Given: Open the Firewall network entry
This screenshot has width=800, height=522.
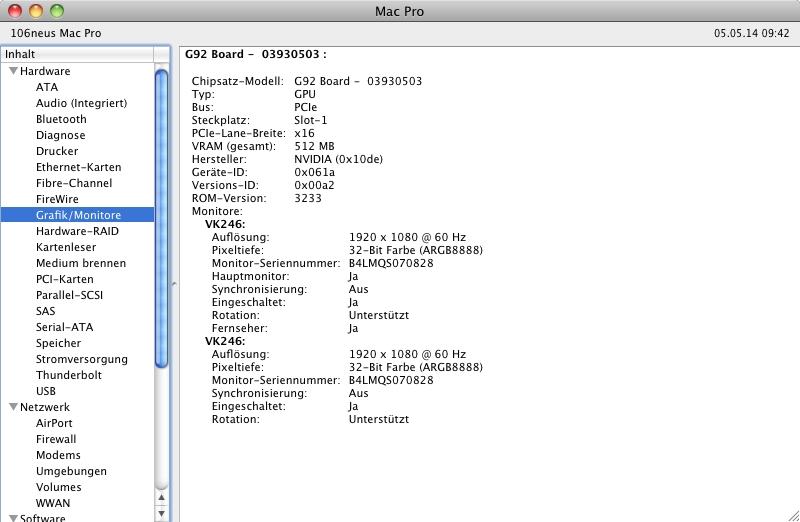Looking at the screenshot, I should click(x=56, y=439).
